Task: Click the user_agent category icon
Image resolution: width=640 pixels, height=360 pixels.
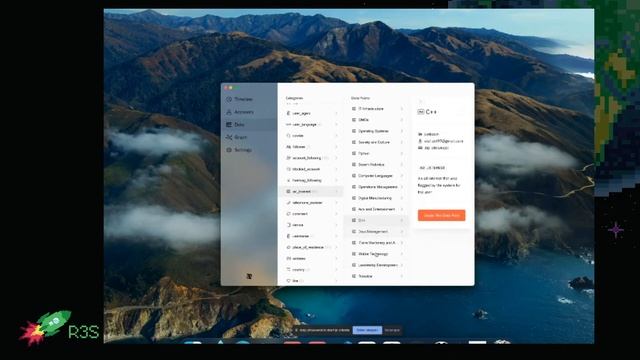Action: click(x=288, y=113)
